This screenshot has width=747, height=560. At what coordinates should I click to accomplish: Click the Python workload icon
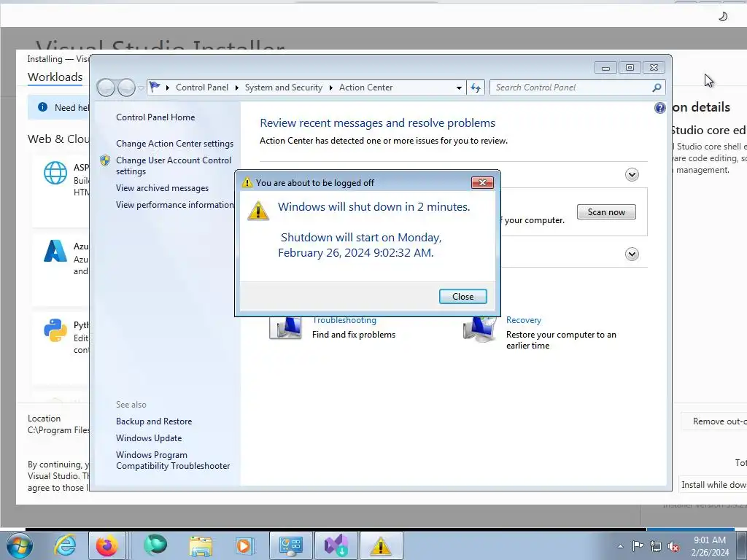(x=55, y=330)
